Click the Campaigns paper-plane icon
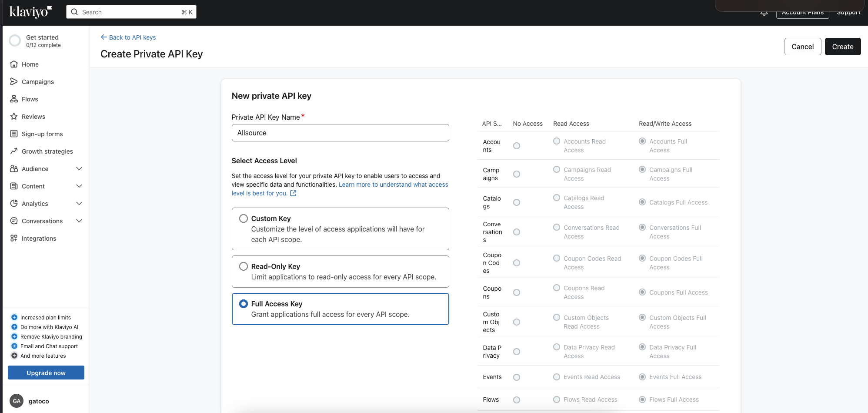868x413 pixels. [x=14, y=82]
